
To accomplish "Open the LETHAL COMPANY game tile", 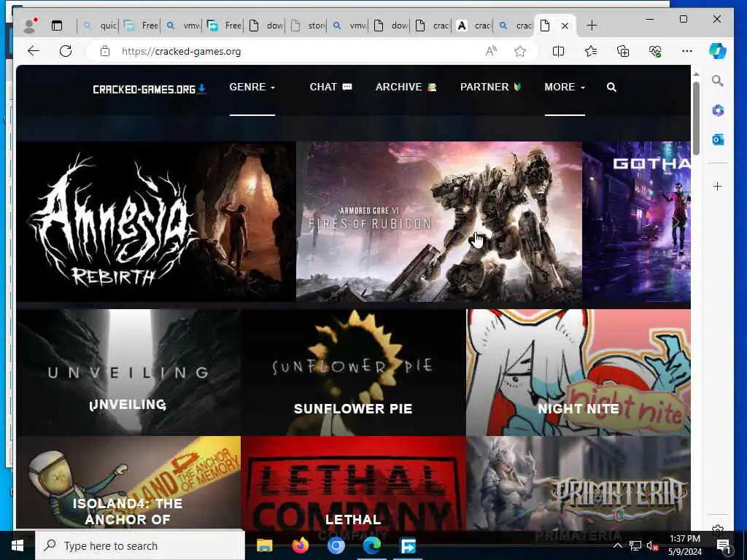I will [353, 483].
